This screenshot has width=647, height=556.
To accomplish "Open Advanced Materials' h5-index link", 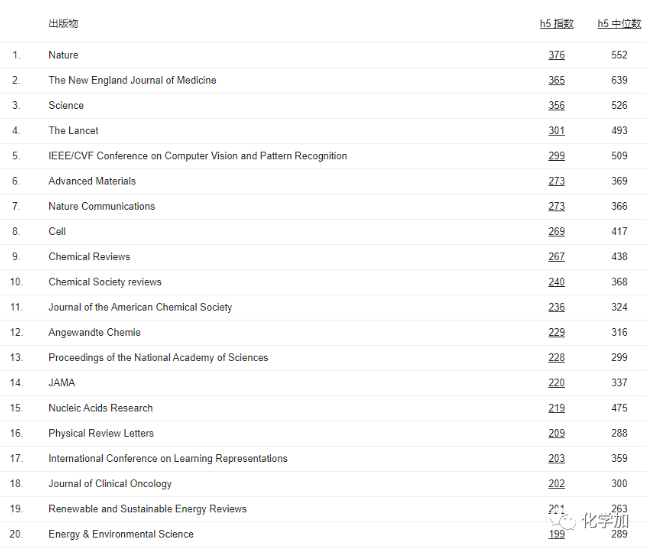I will 556,181.
